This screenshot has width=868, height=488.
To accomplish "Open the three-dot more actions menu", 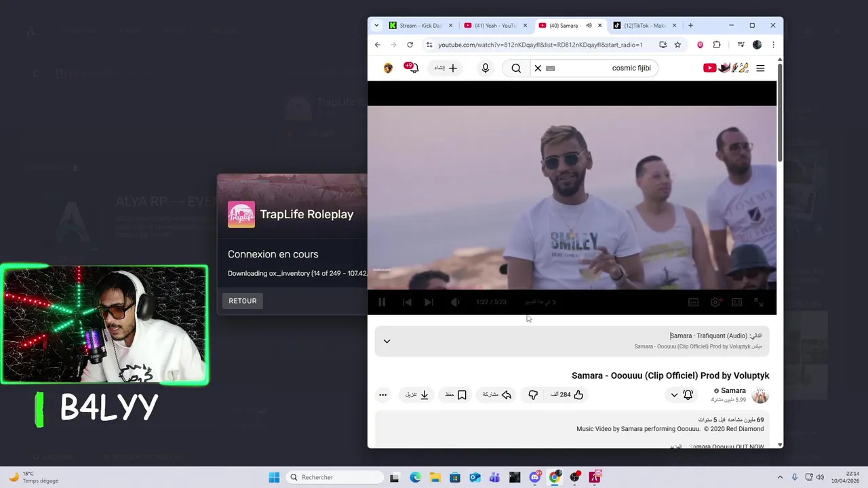I will (382, 394).
